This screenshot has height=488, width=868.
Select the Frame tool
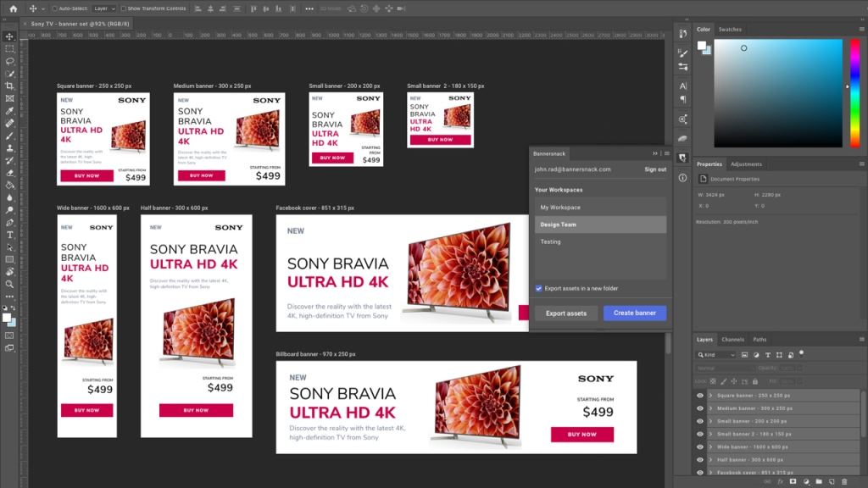pos(9,98)
